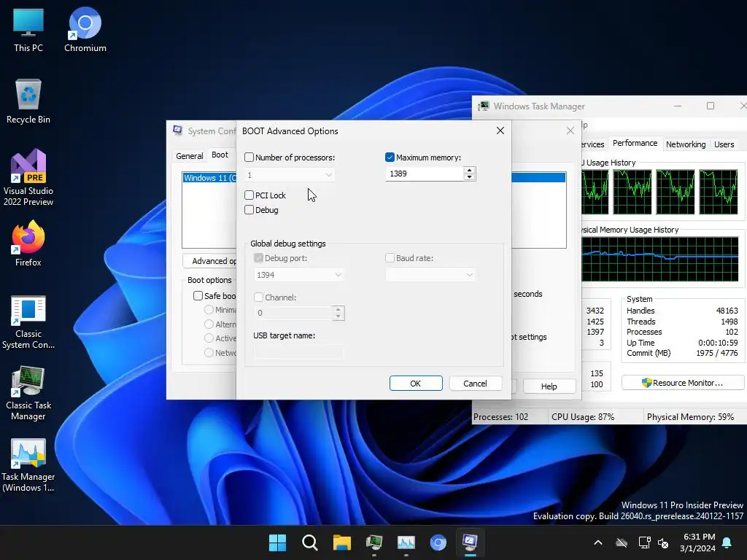Toggle the Debug port checkbox

(258, 257)
